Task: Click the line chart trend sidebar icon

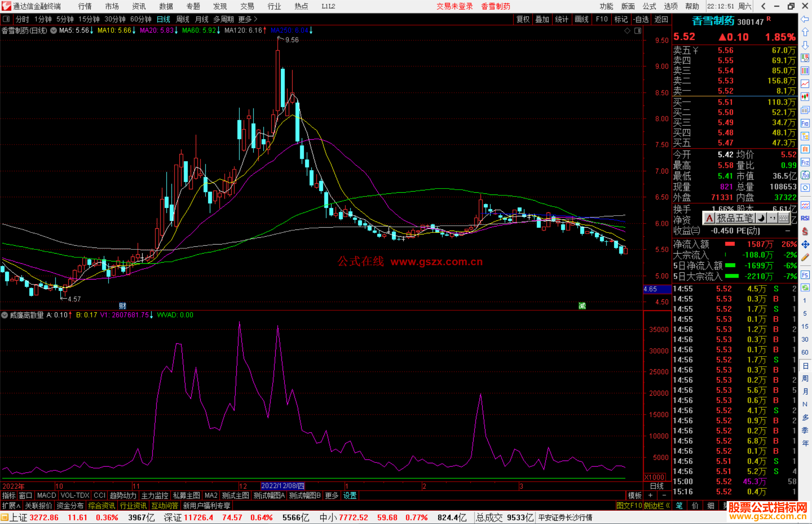Action: point(805,83)
